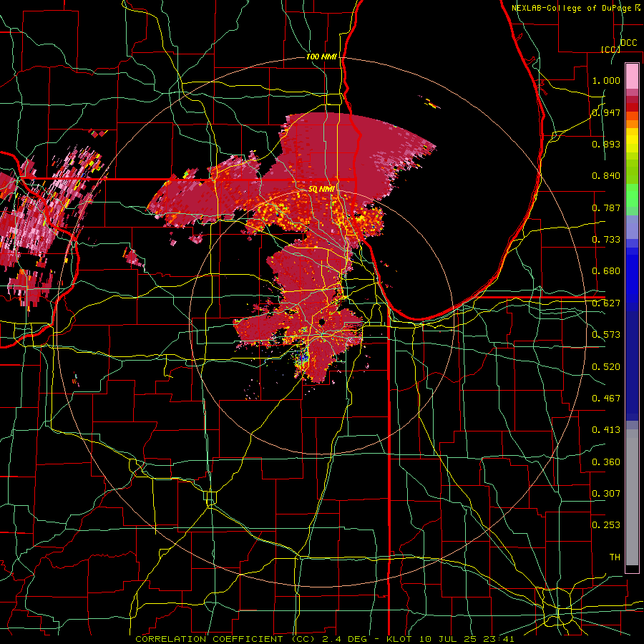Click the [CC] legend heading

coord(610,49)
